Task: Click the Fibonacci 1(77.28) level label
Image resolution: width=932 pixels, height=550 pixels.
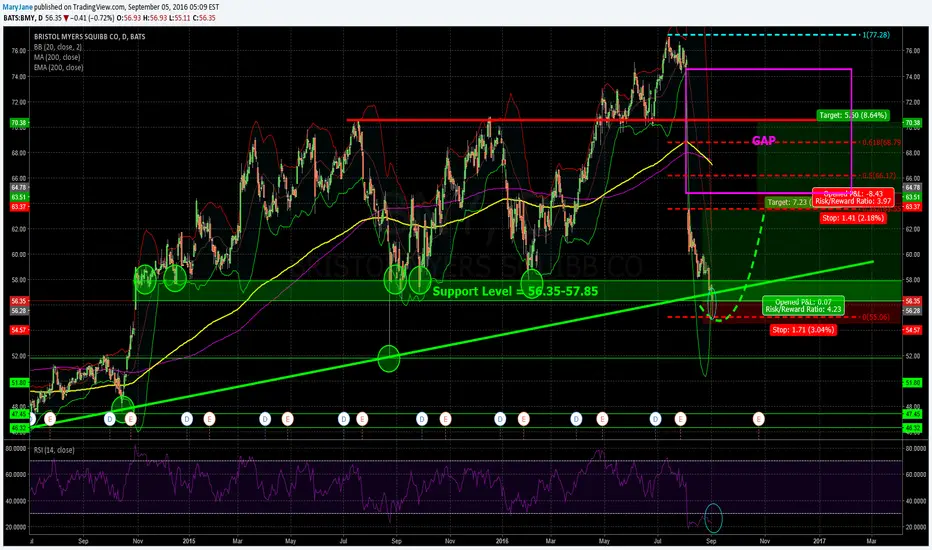Action: pyautogui.click(x=876, y=35)
